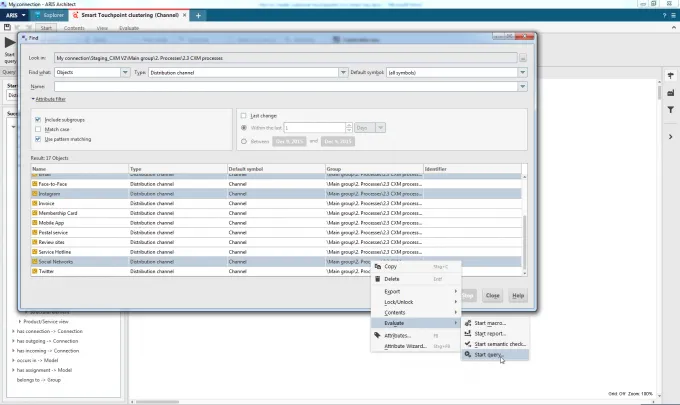Open the Default symbol dropdown
The image size is (680, 405).
[523, 72]
